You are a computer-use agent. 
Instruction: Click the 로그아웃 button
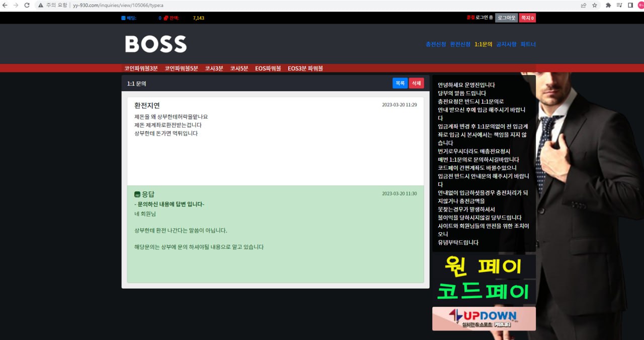click(506, 18)
